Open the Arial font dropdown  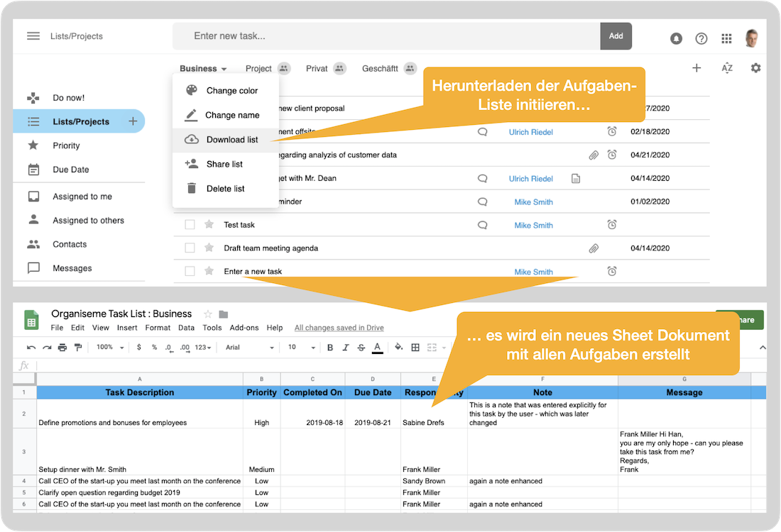(249, 348)
